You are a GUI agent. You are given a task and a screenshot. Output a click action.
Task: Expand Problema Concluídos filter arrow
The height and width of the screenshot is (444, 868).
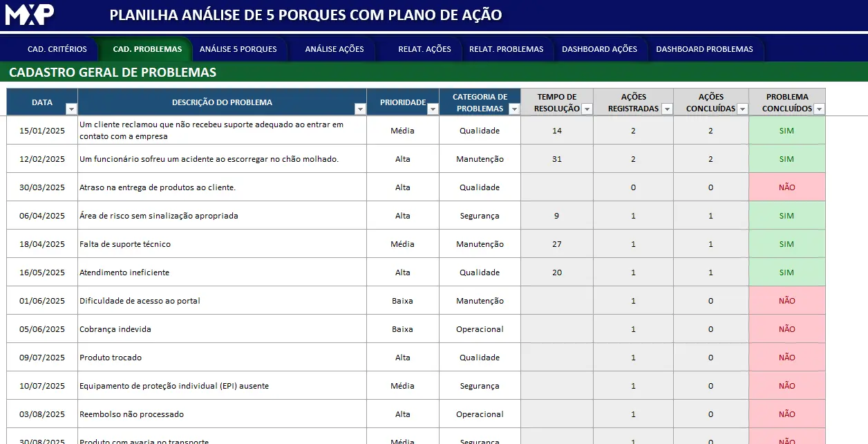pyautogui.click(x=819, y=109)
